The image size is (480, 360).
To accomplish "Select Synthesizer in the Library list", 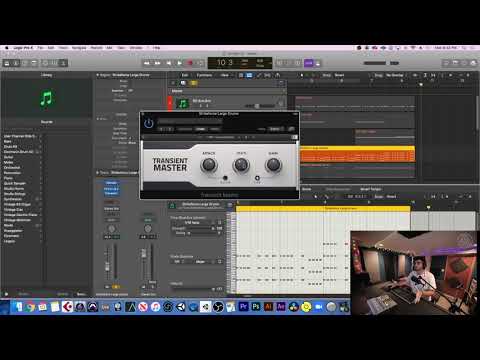I will pos(13,199).
